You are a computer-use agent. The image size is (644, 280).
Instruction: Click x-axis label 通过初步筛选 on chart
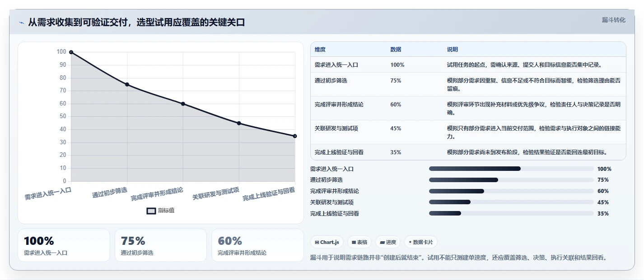(x=110, y=193)
